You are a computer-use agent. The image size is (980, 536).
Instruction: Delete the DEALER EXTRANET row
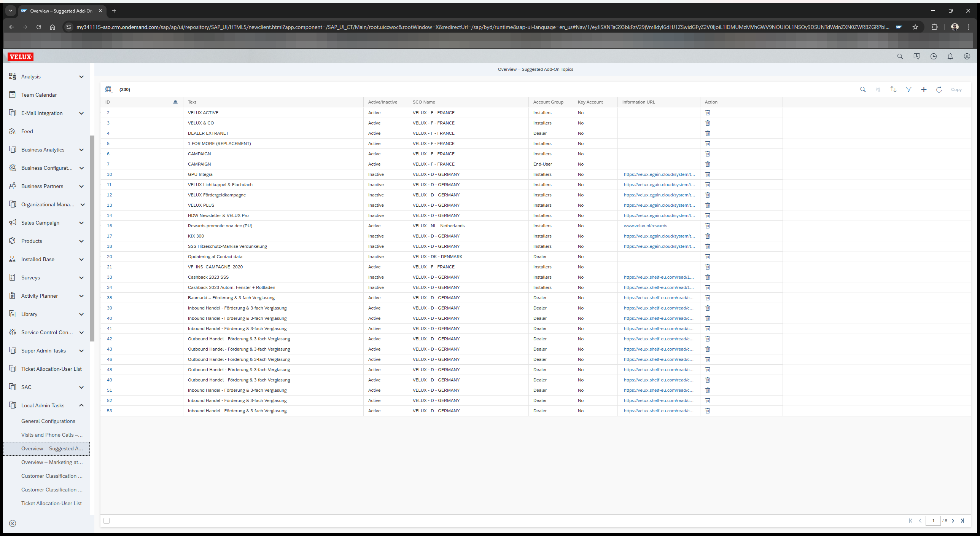(x=708, y=133)
